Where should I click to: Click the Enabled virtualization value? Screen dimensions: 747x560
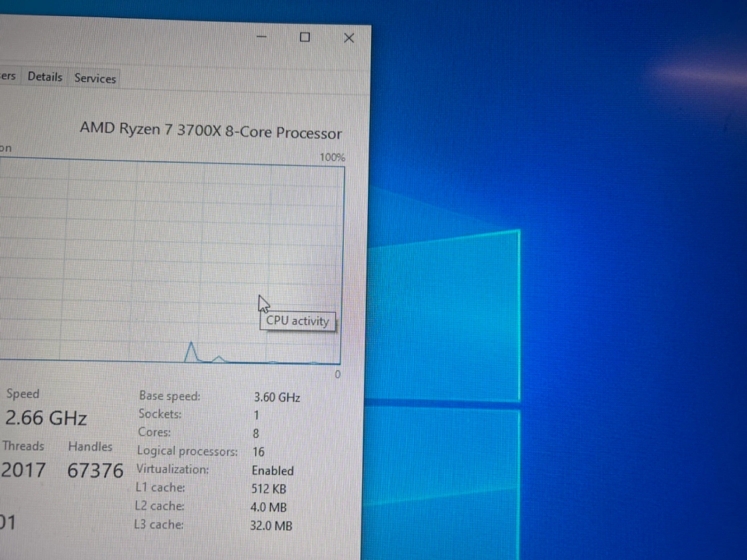click(273, 471)
